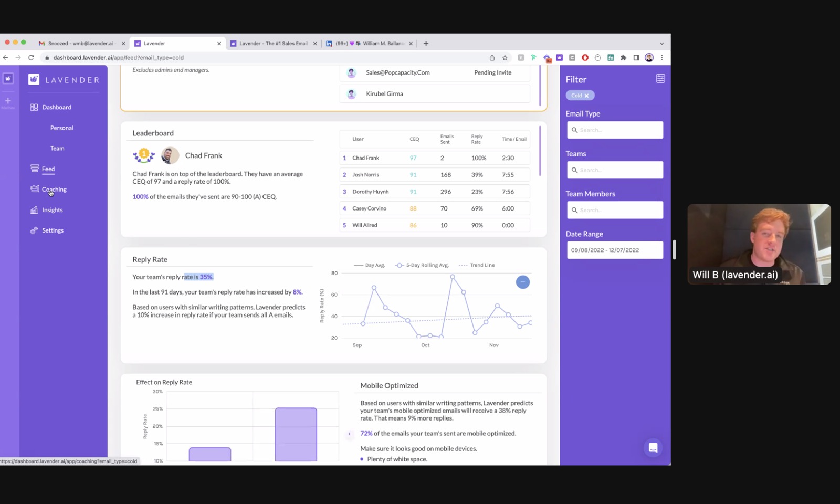Click the Teams search field
The width and height of the screenshot is (840, 504).
(615, 170)
